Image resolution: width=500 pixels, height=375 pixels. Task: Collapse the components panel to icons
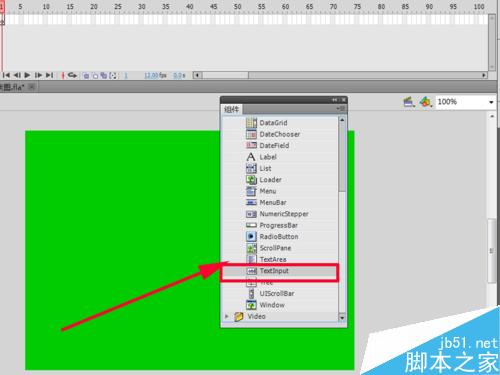click(334, 100)
